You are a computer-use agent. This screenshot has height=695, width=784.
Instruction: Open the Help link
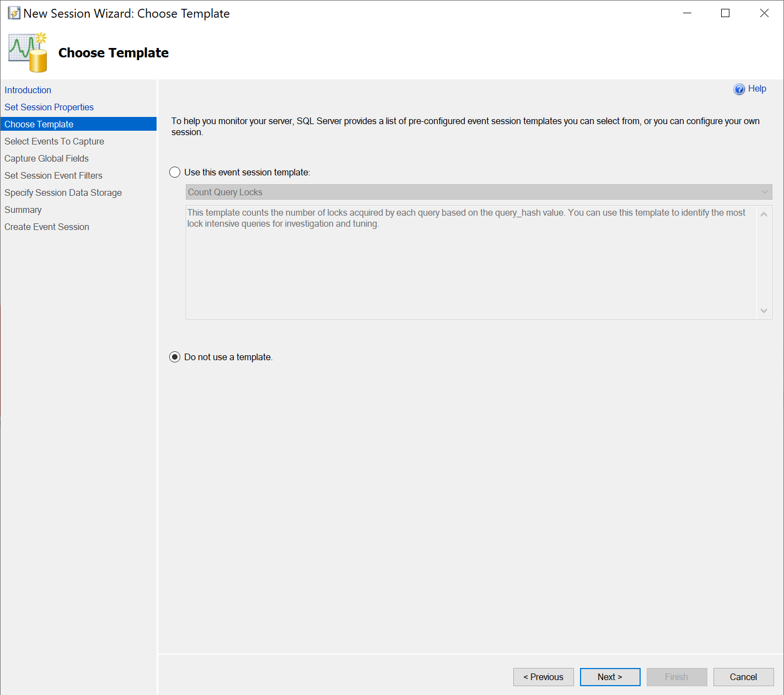click(757, 89)
